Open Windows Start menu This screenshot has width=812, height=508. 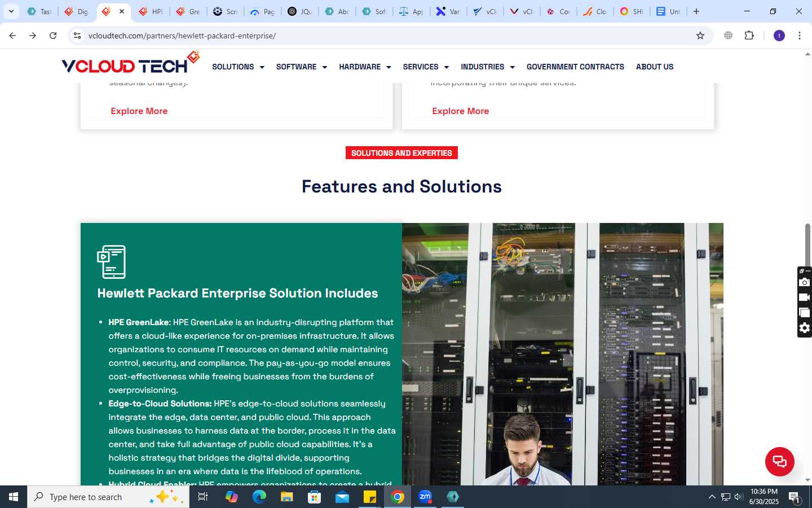coord(14,497)
